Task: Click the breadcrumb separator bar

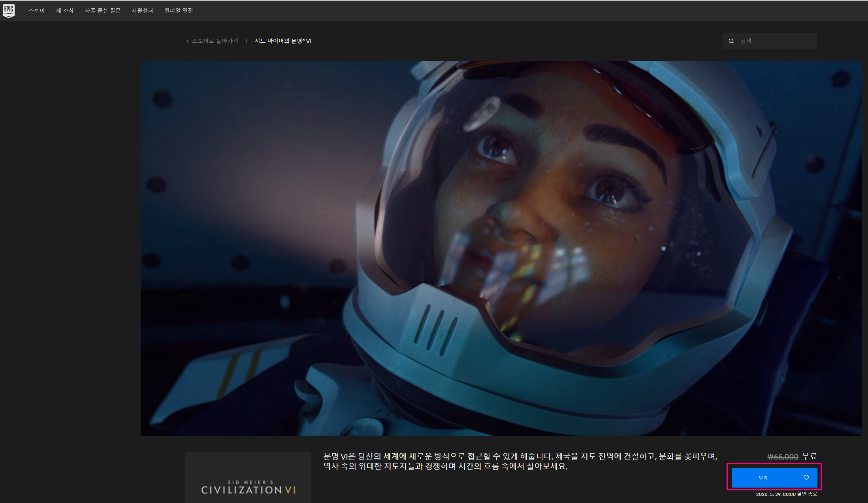Action: tap(246, 41)
